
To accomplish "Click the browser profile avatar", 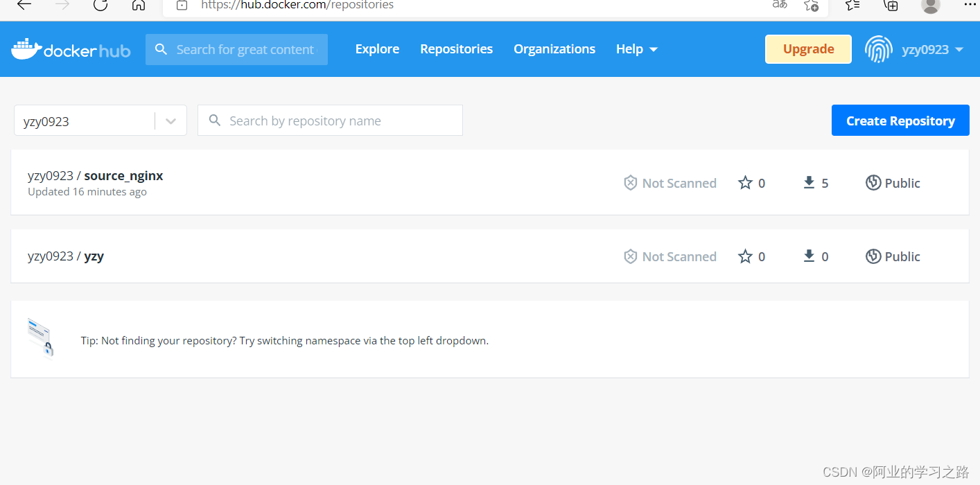I will click(931, 5).
